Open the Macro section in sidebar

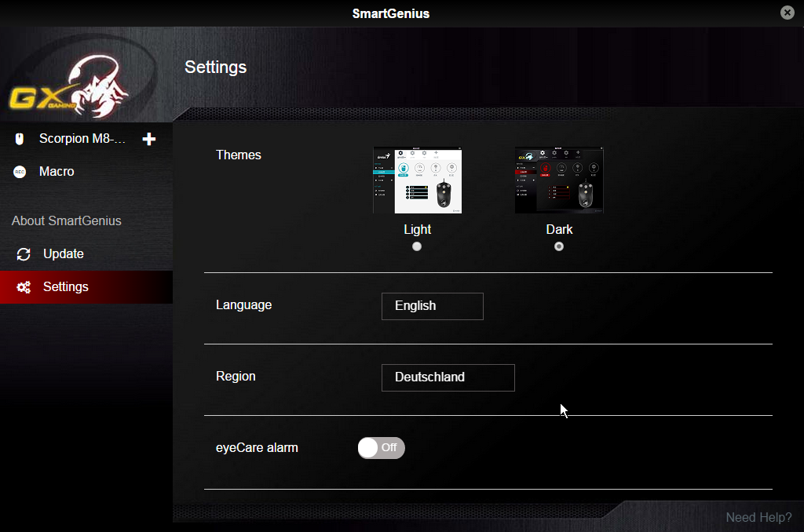tap(57, 172)
